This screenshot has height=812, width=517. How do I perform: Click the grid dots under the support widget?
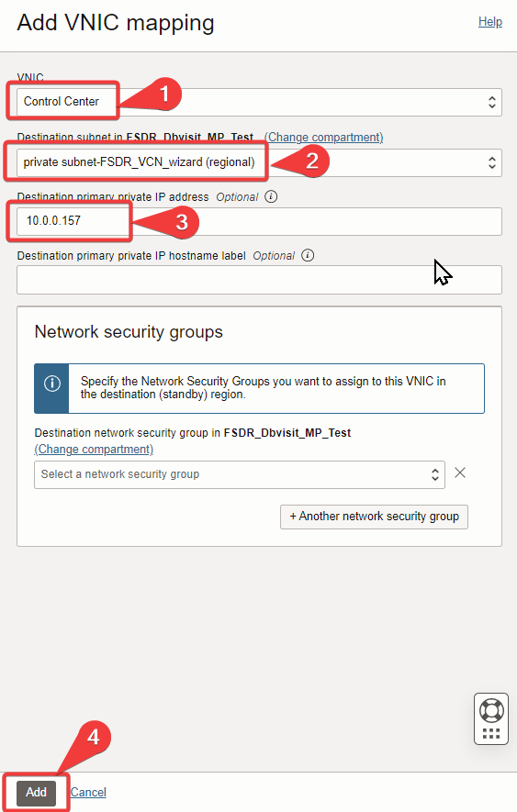point(491,733)
